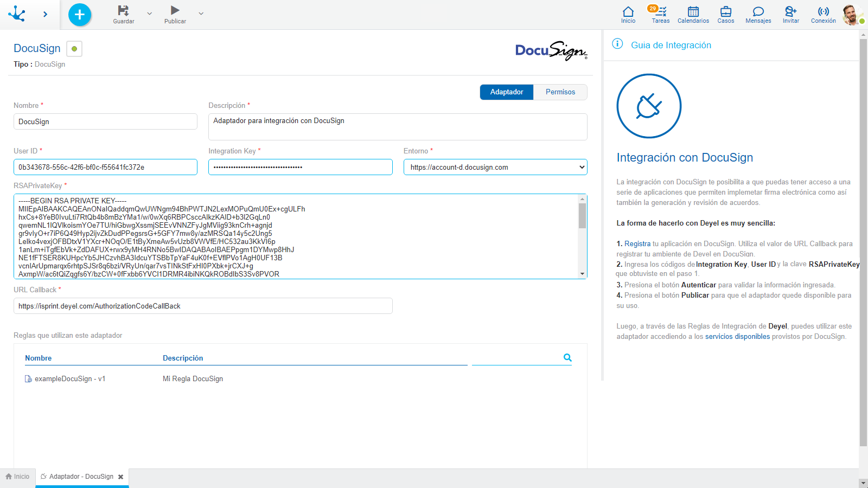Expand the side menu chevron arrow
The height and width of the screenshot is (488, 868).
(x=45, y=14)
